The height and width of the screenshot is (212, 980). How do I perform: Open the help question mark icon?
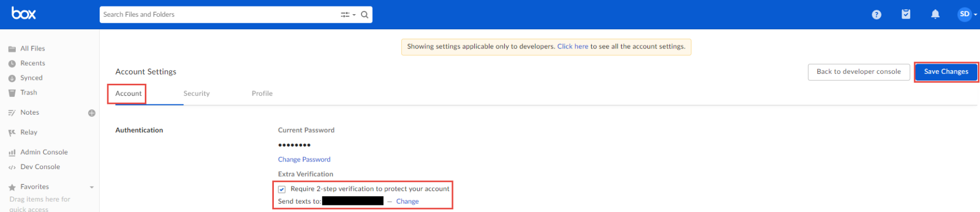877,15
